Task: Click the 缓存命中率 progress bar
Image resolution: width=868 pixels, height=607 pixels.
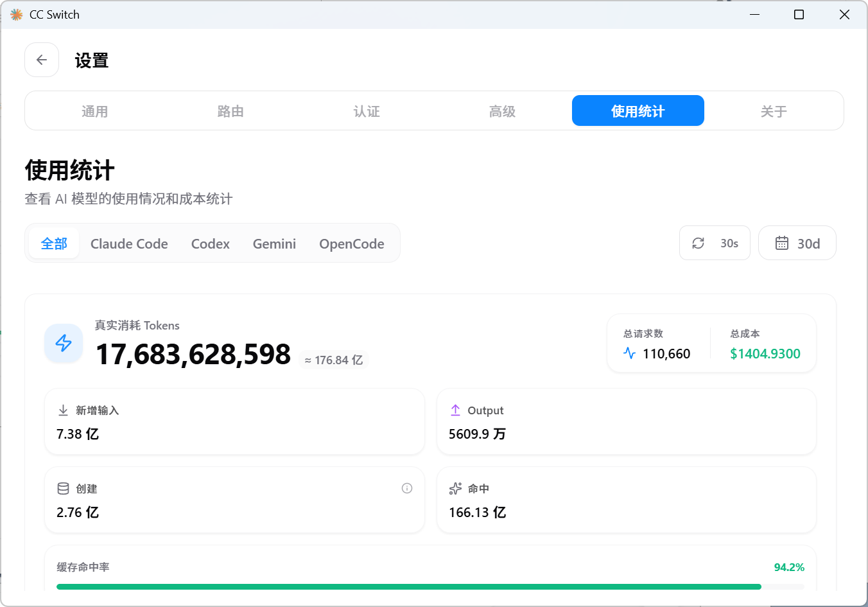Action: (430, 586)
